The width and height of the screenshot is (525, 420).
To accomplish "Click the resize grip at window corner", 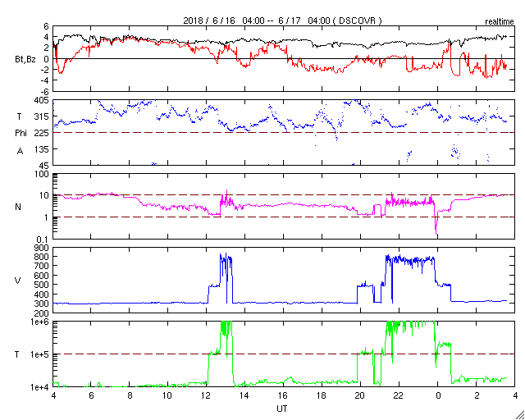I will 519,414.
